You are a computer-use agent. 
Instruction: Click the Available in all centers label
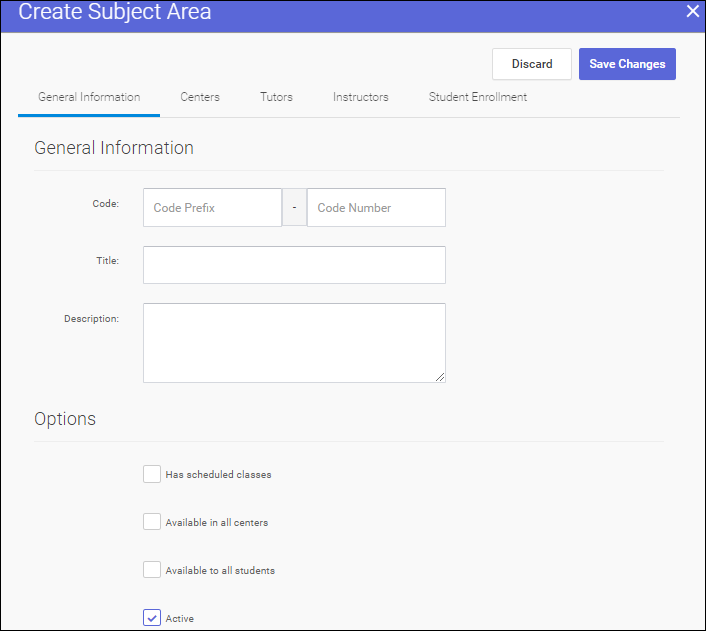(217, 523)
